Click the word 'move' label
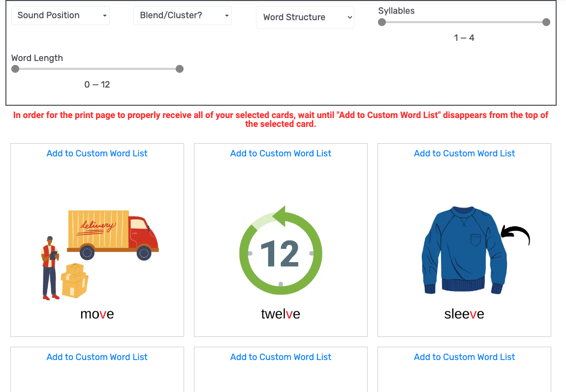566x392 pixels. pyautogui.click(x=97, y=314)
